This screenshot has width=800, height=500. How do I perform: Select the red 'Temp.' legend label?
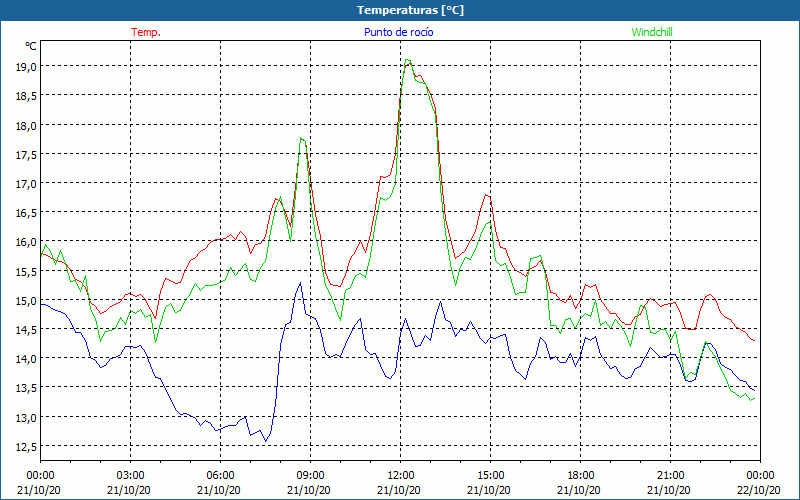[146, 32]
